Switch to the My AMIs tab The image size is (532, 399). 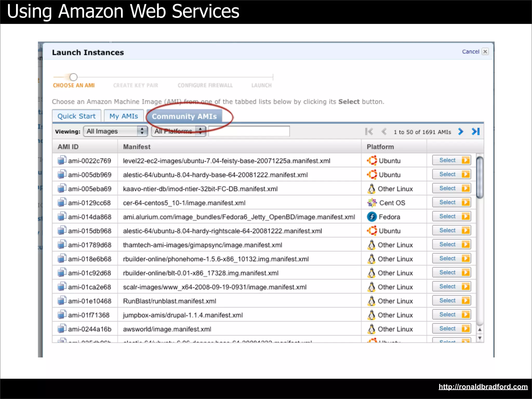coord(124,116)
